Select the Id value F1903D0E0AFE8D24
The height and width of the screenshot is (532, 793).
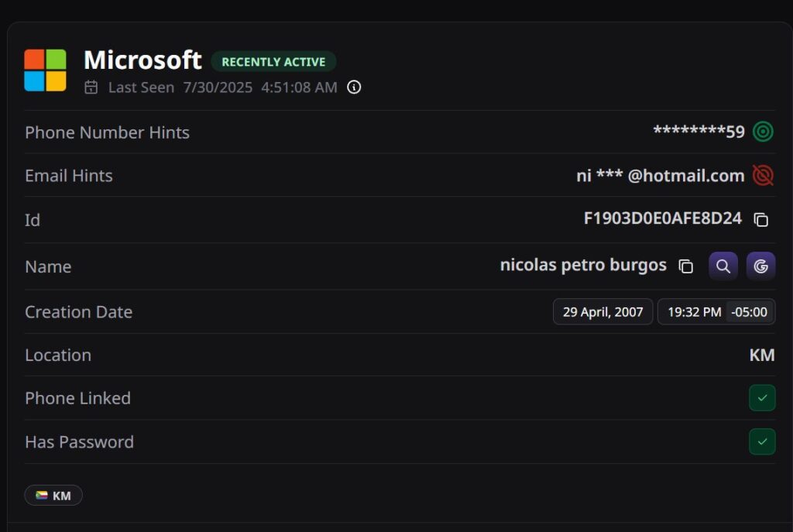pyautogui.click(x=663, y=218)
